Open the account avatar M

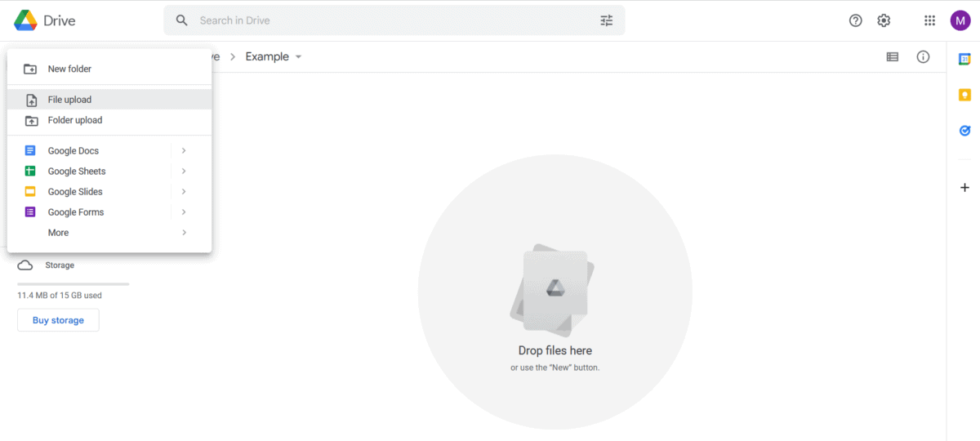click(960, 20)
